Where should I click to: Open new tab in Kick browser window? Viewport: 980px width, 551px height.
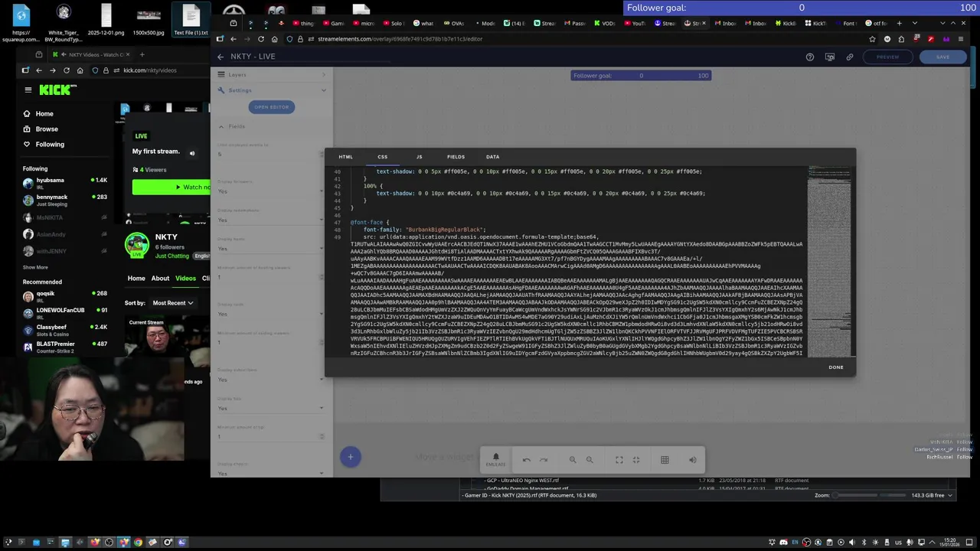coord(142,54)
